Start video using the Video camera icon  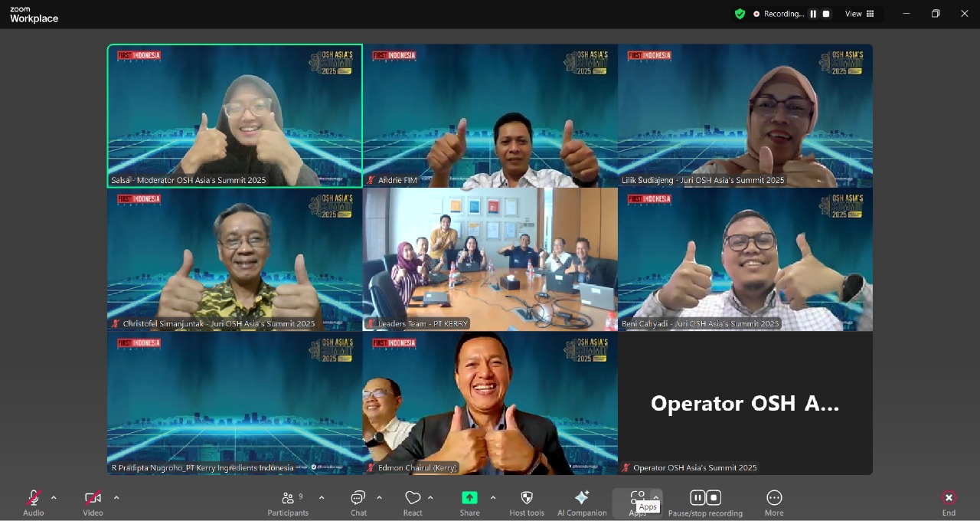click(x=93, y=498)
